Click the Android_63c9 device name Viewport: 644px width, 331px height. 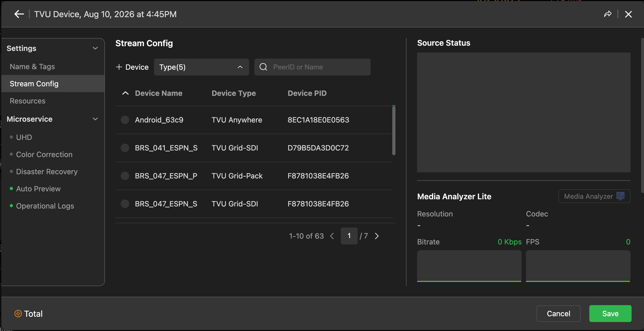point(159,120)
